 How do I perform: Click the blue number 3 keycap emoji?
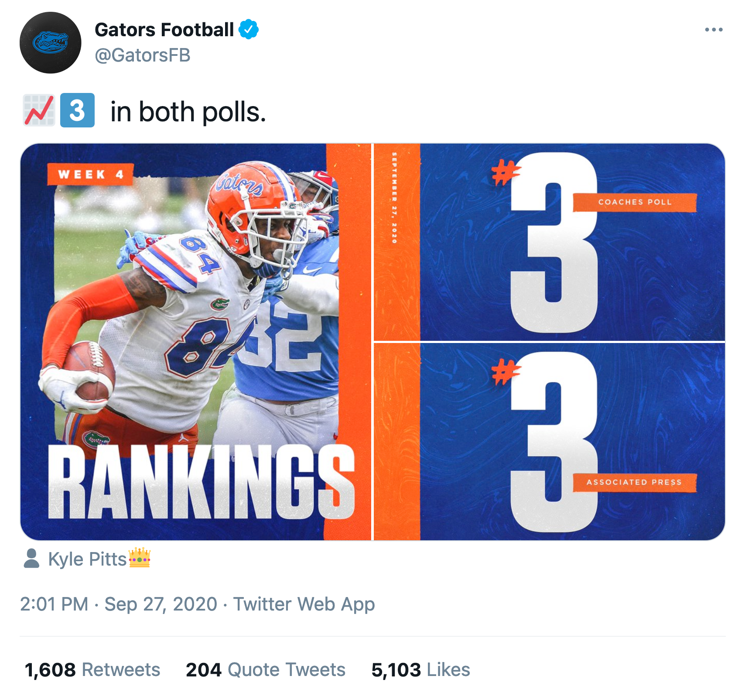pos(77,110)
